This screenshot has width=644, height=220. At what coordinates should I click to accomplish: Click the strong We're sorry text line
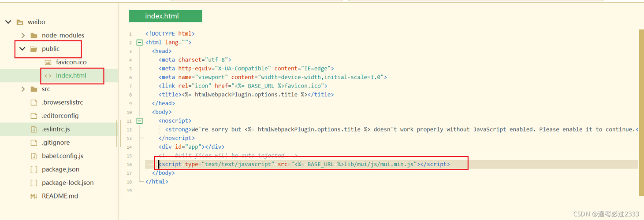pyautogui.click(x=402, y=129)
